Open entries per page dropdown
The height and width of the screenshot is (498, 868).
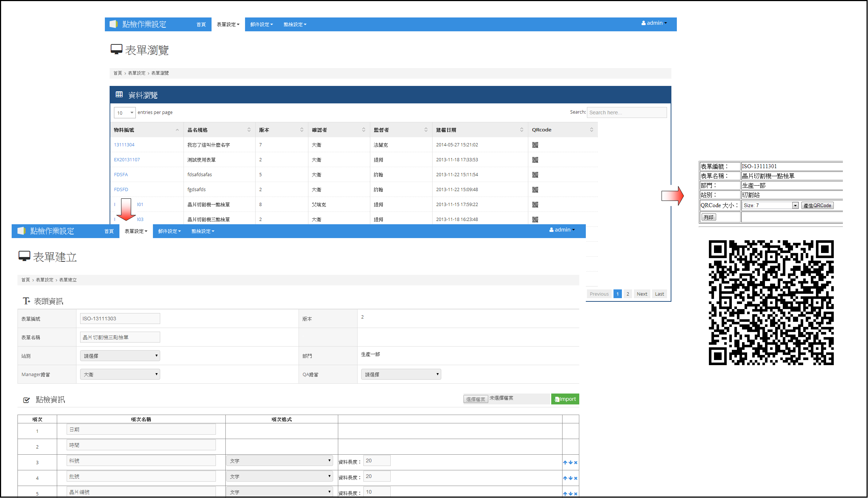coord(125,113)
